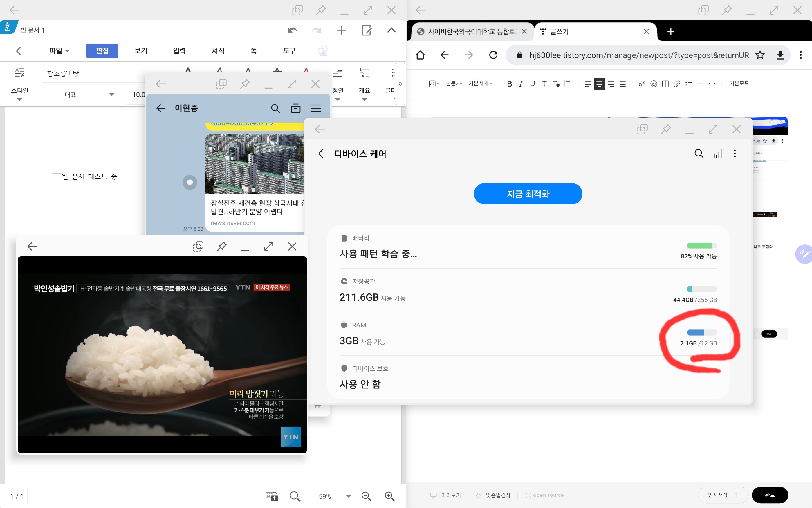The width and height of the screenshot is (812, 508).
Task: Open the 입력 ribbon tab
Action: click(179, 51)
